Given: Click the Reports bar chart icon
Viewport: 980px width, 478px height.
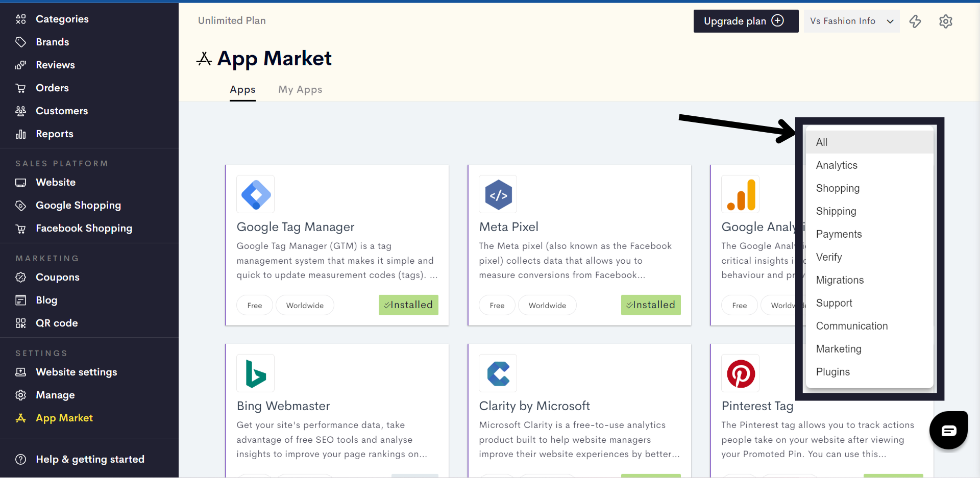Looking at the screenshot, I should [21, 134].
